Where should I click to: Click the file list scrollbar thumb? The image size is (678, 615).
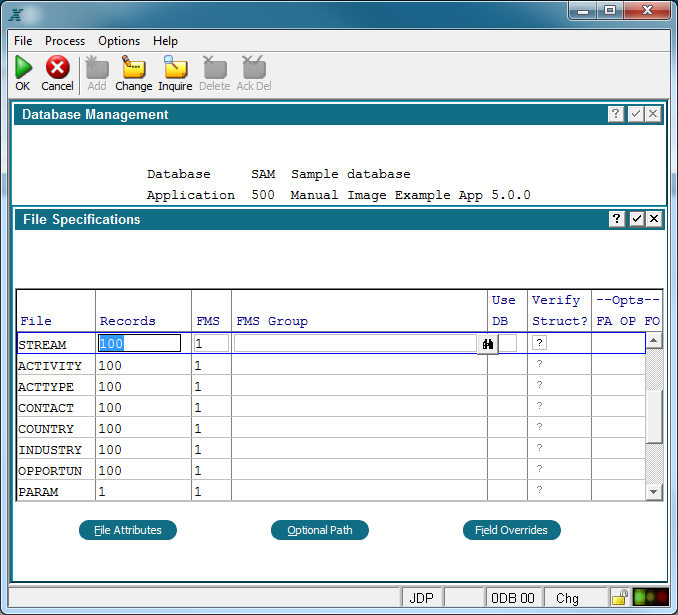pos(654,416)
